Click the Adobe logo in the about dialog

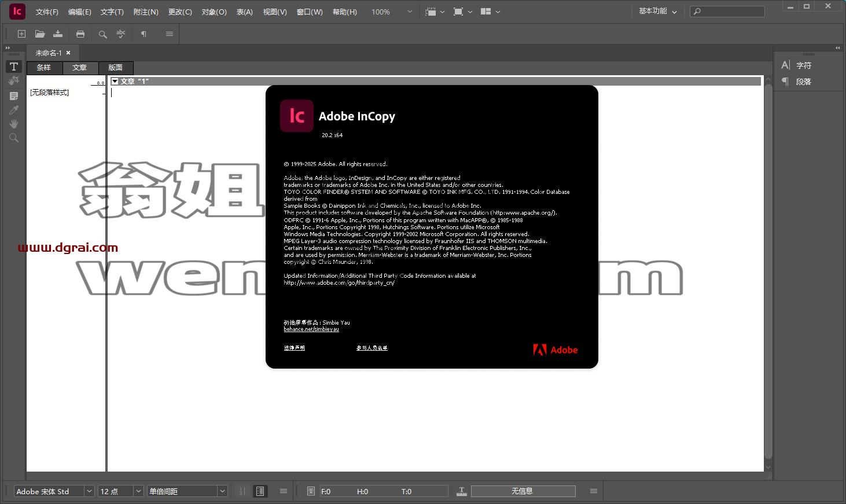(x=556, y=350)
